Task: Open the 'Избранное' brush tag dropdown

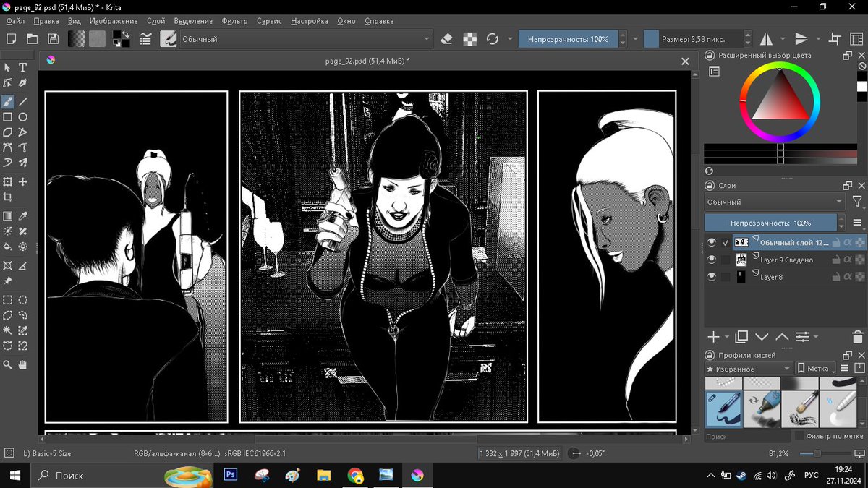Action: [x=748, y=369]
